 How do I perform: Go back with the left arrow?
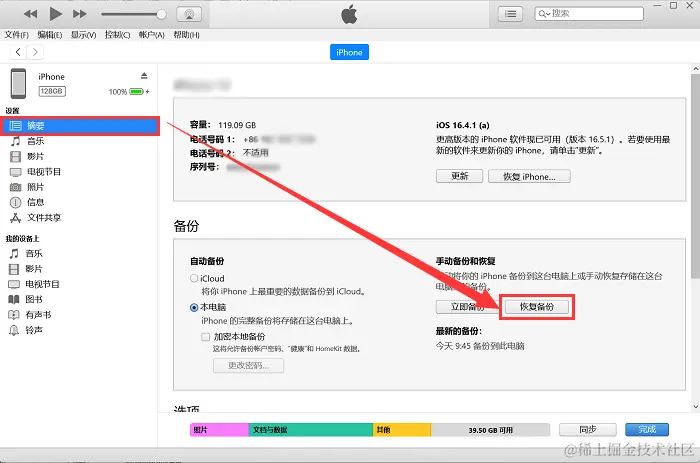tap(18, 52)
